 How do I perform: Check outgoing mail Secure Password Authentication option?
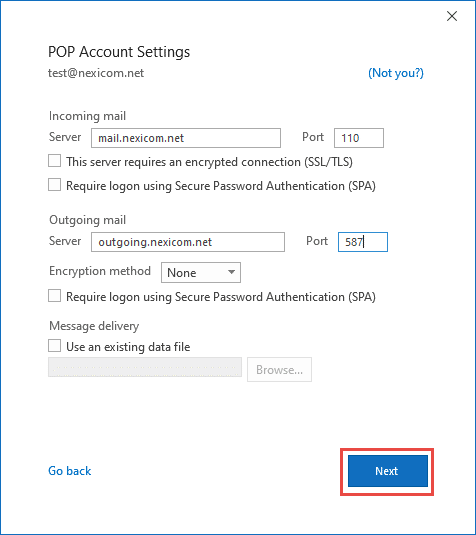pyautogui.click(x=55, y=296)
